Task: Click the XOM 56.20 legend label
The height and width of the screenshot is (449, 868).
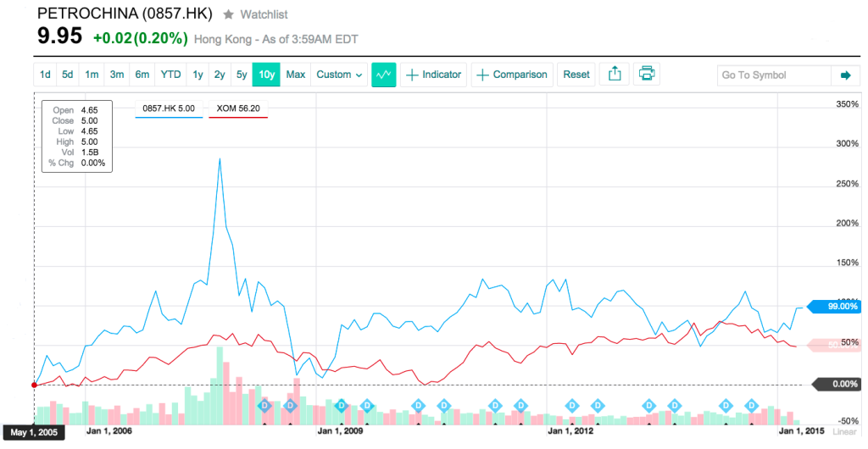Action: (238, 108)
